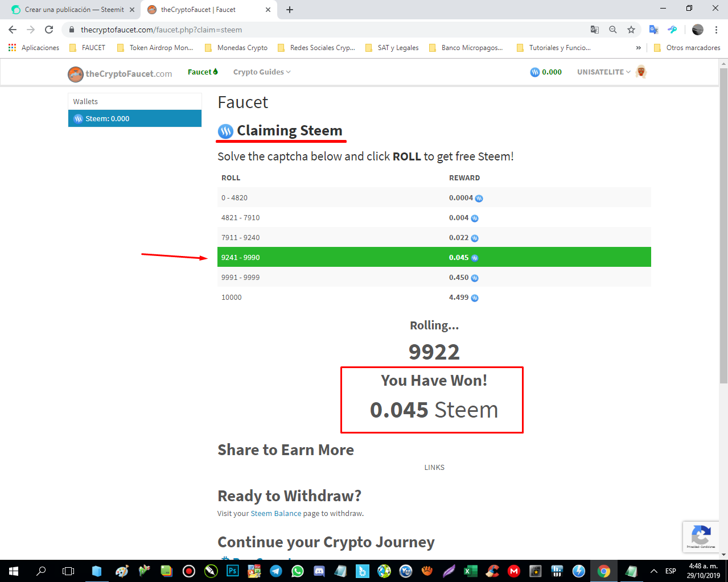Screen dimensions: 728x582
Task: Open the FAUCET bookmark folder
Action: [x=87, y=48]
